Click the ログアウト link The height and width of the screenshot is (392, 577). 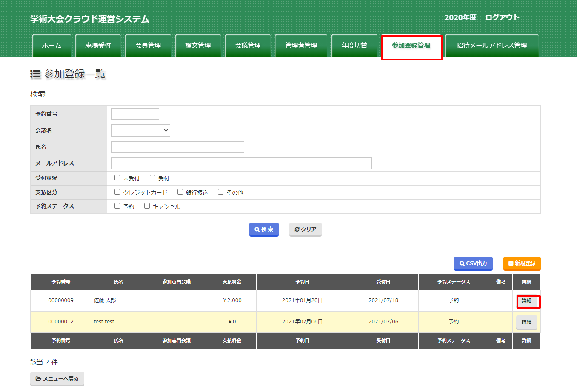502,17
